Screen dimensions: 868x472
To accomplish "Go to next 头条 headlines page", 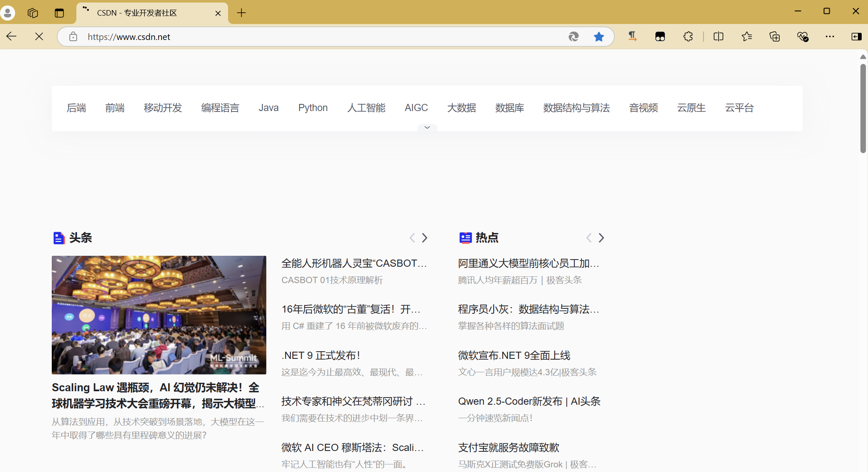I will pos(425,238).
